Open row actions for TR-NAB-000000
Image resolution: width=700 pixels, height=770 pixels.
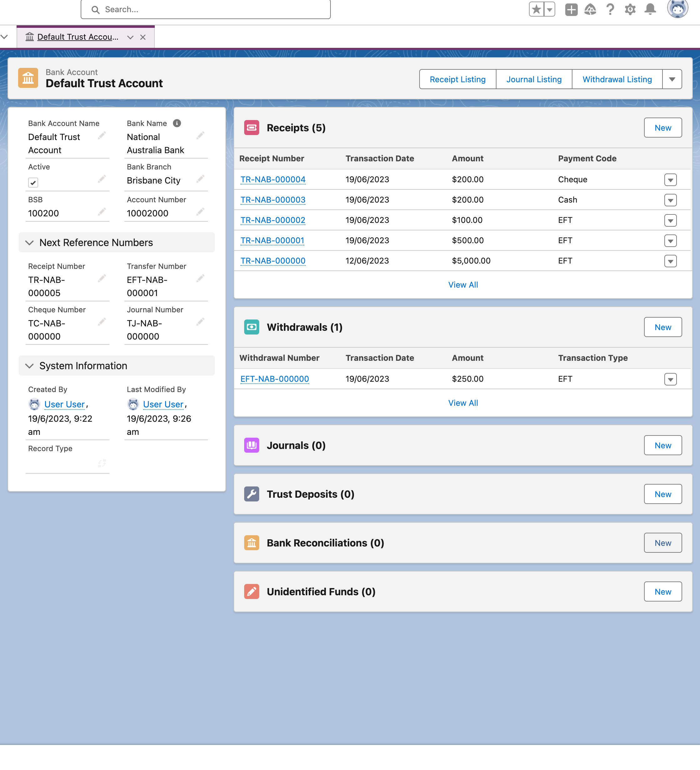click(670, 261)
